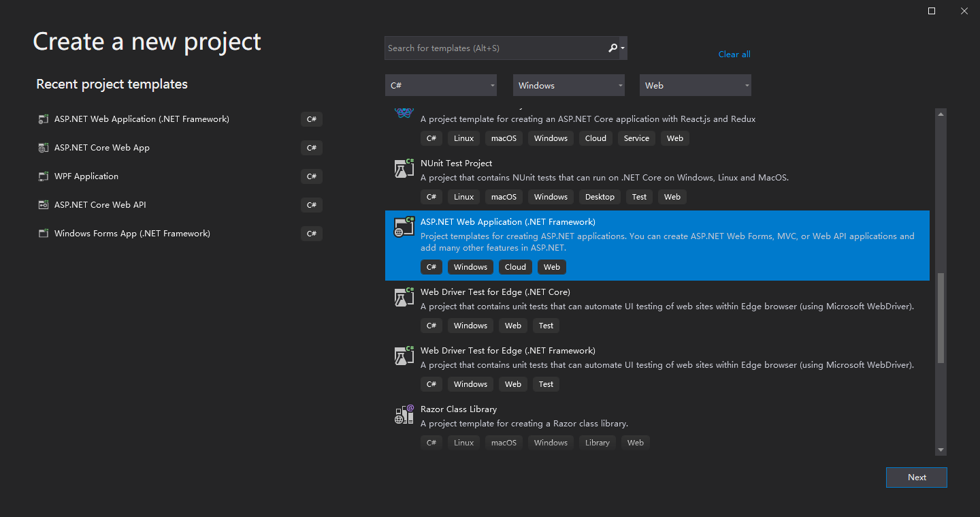Click the Test tag under Web Driver Test

546,325
